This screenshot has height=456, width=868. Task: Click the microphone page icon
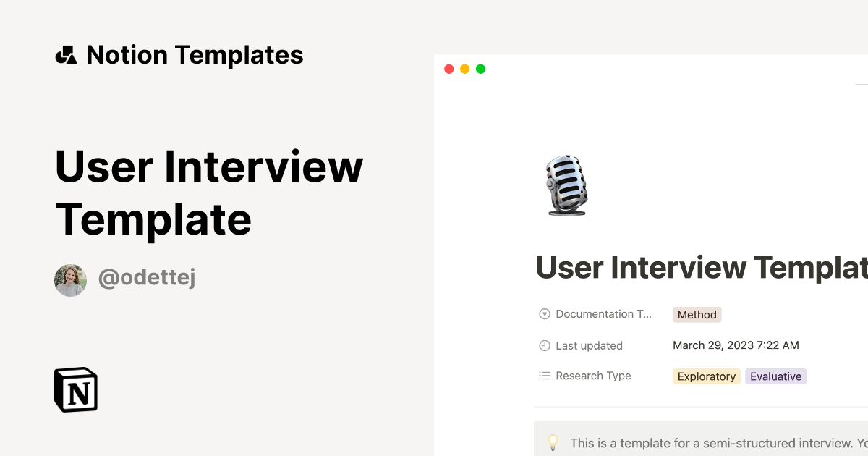566,185
